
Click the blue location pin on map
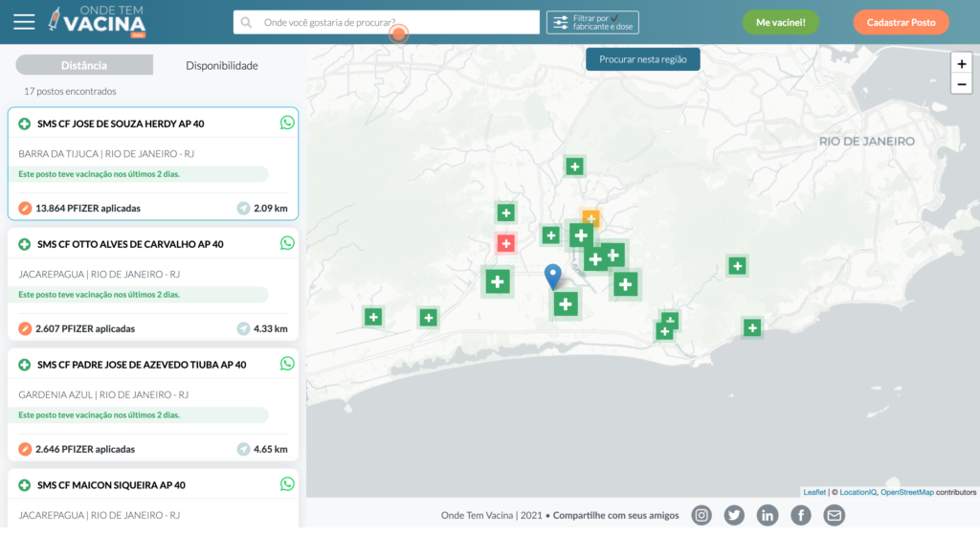pyautogui.click(x=553, y=277)
